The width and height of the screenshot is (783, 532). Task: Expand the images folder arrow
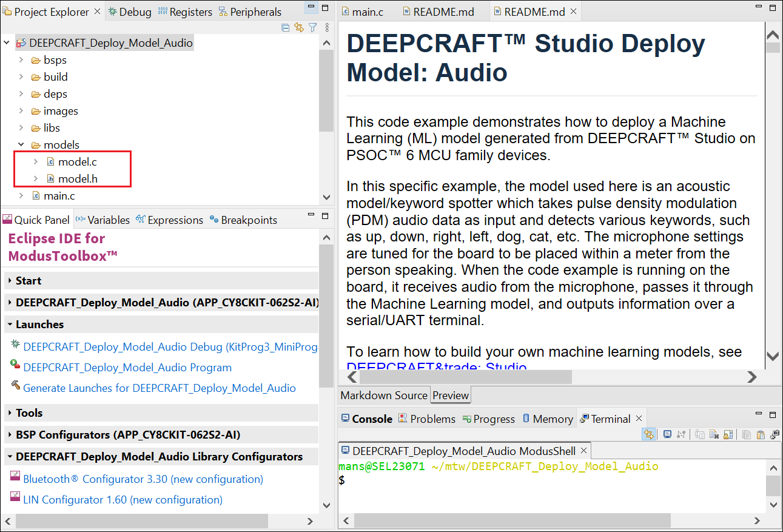click(21, 111)
